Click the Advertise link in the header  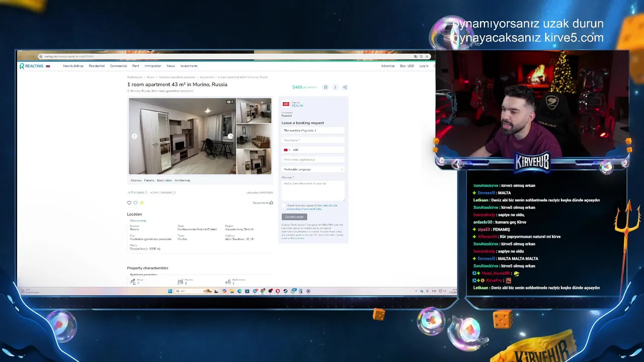click(388, 66)
